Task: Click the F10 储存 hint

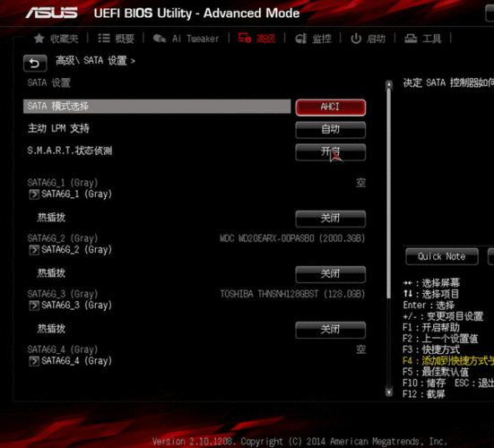Action: point(424,383)
